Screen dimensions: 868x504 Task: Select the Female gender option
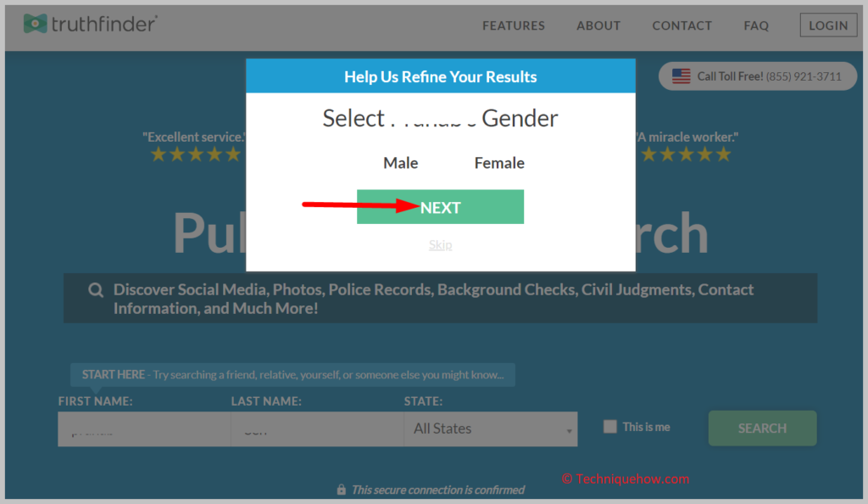click(x=499, y=163)
